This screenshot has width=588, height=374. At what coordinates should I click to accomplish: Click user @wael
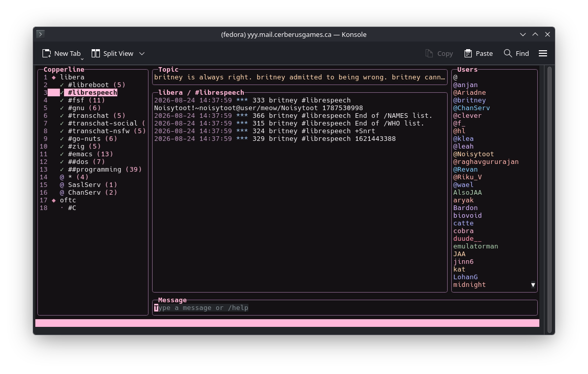(463, 185)
